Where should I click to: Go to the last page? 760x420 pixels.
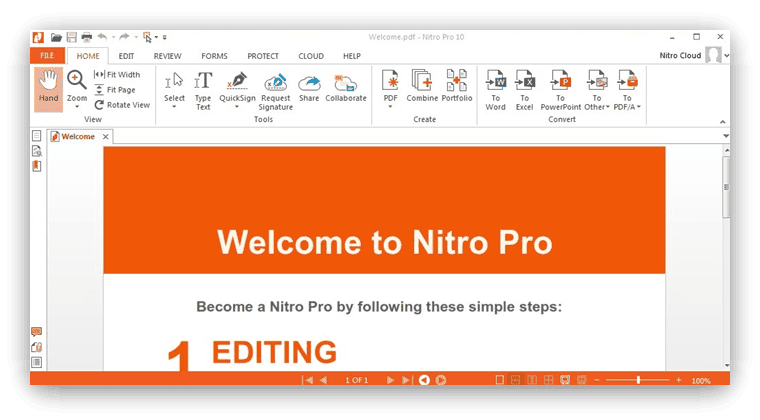[406, 380]
